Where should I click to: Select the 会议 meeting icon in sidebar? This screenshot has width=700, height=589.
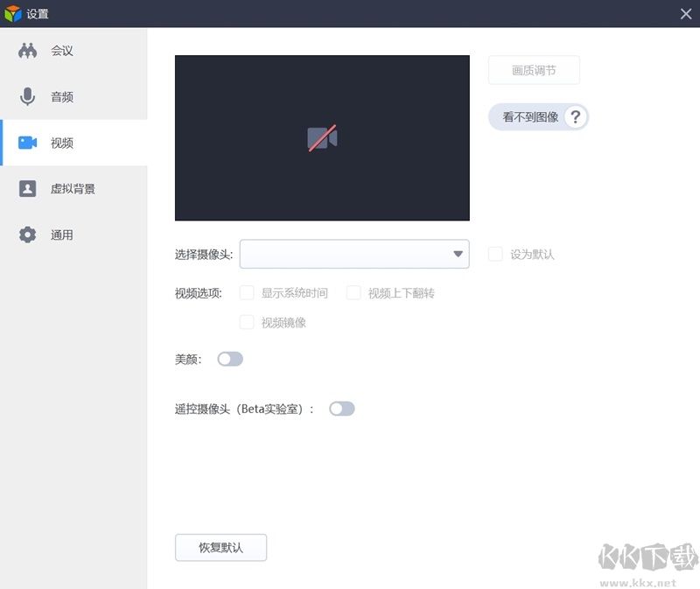pos(30,50)
